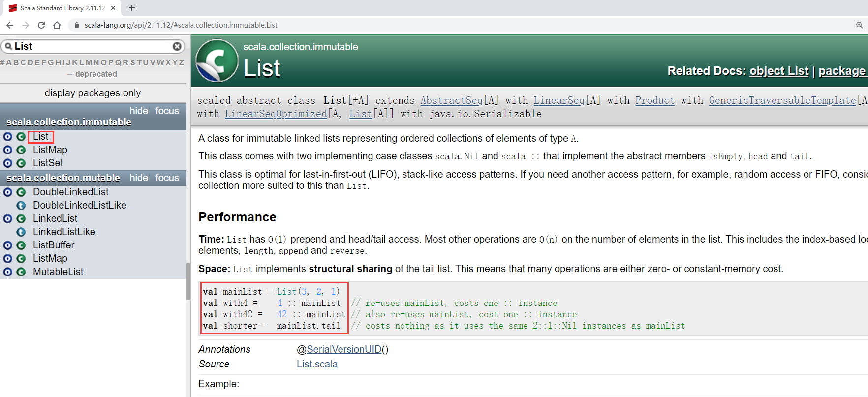This screenshot has height=397, width=868.
Task: Open the scala.collection.immutable package header
Action: 69,122
